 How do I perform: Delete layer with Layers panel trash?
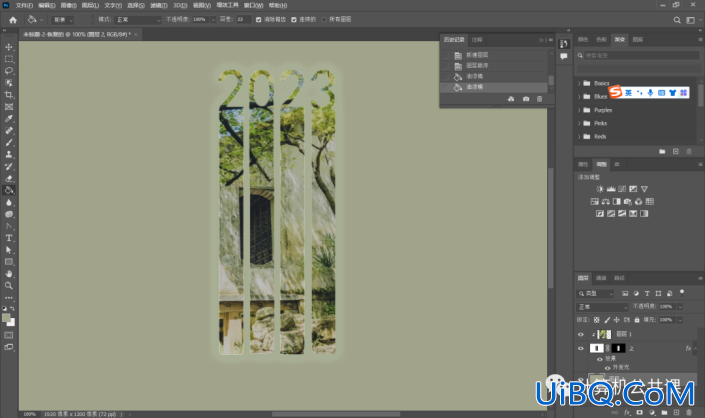[x=689, y=412]
